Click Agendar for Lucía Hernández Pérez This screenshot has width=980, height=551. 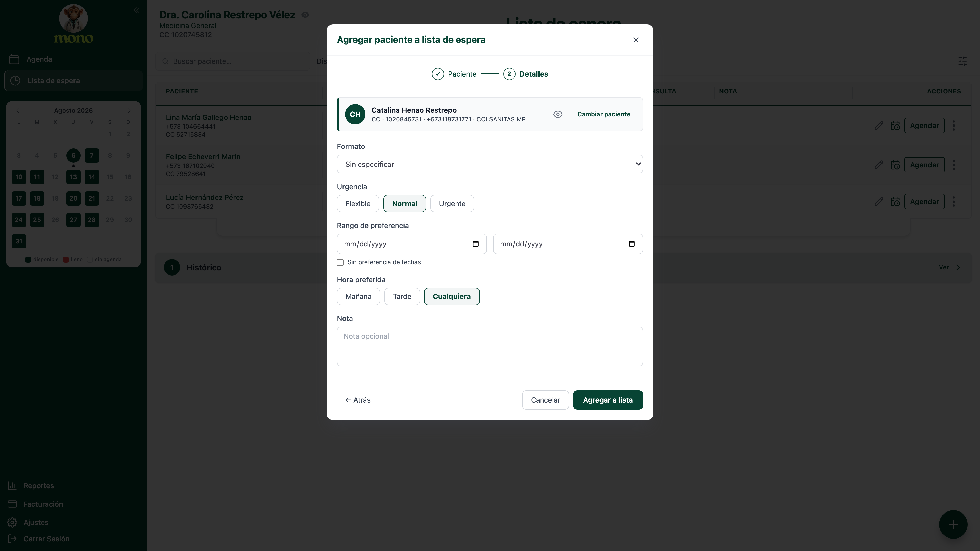click(x=924, y=202)
